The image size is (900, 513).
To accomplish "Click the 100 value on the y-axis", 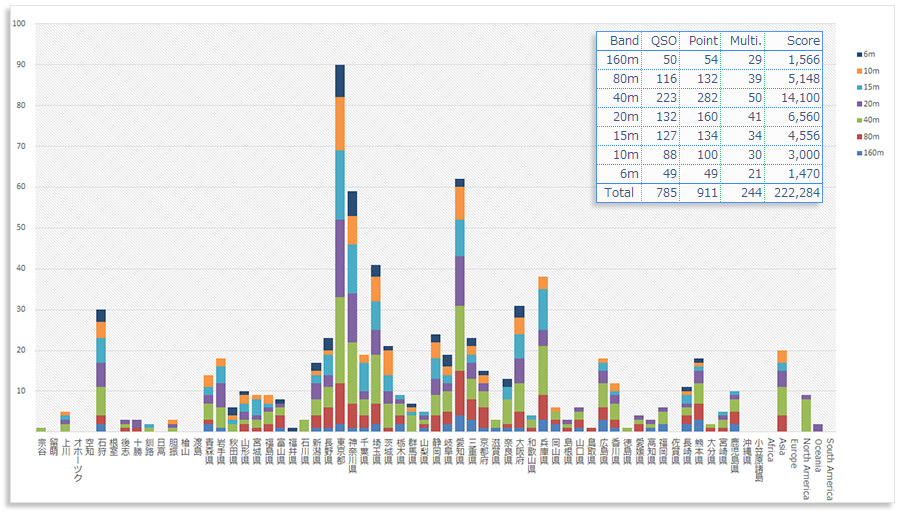I will click(x=19, y=23).
